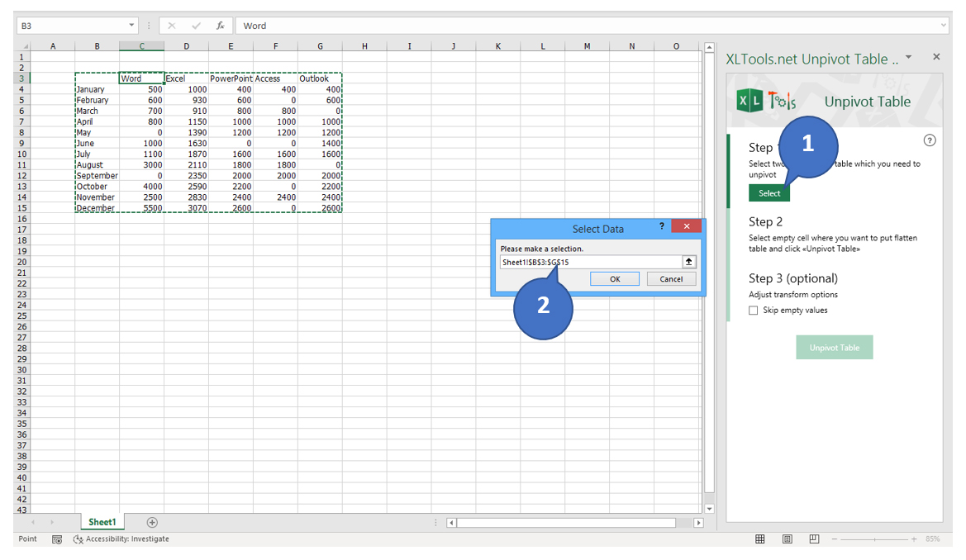The width and height of the screenshot is (966, 560).
Task: Select row 20 header
Action: [22, 262]
